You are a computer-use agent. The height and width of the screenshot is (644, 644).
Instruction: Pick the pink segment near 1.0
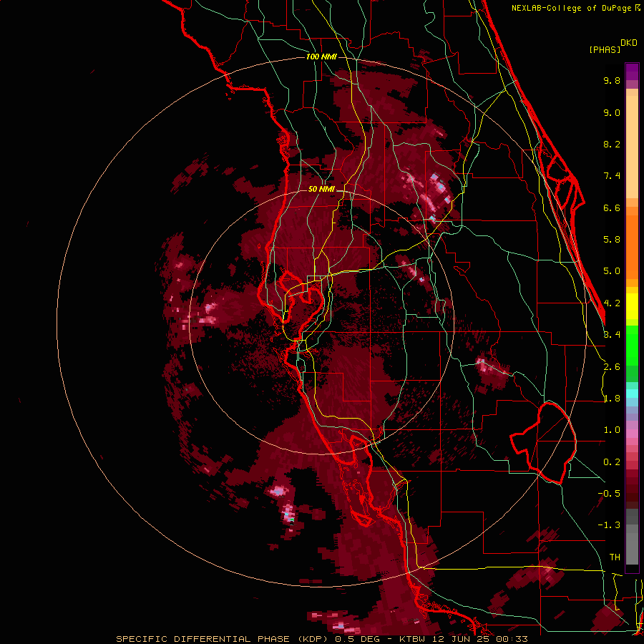pyautogui.click(x=632, y=434)
